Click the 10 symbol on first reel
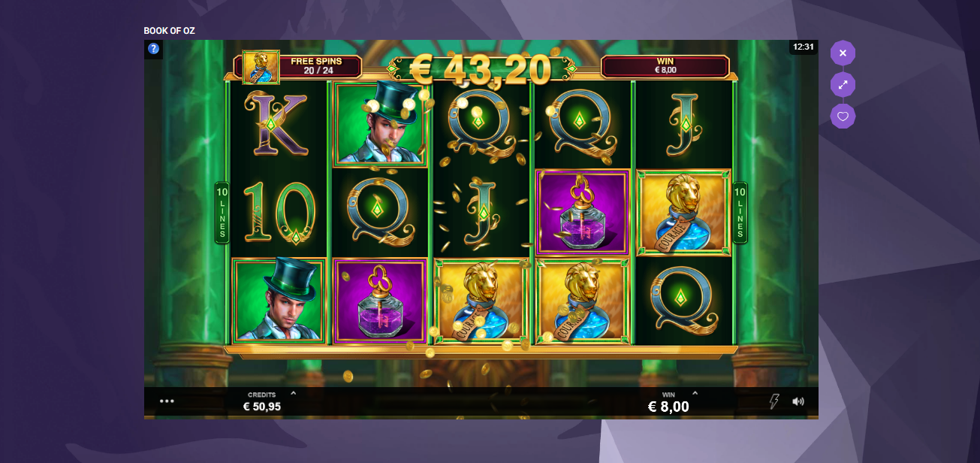 [x=277, y=212]
